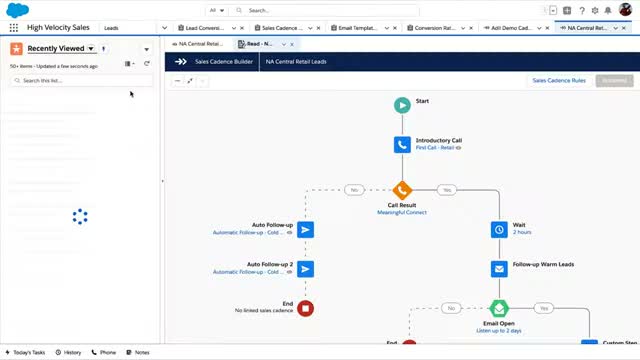The image size is (640, 360).
Task: Open Today's Tasks utility item
Action: (x=25, y=352)
